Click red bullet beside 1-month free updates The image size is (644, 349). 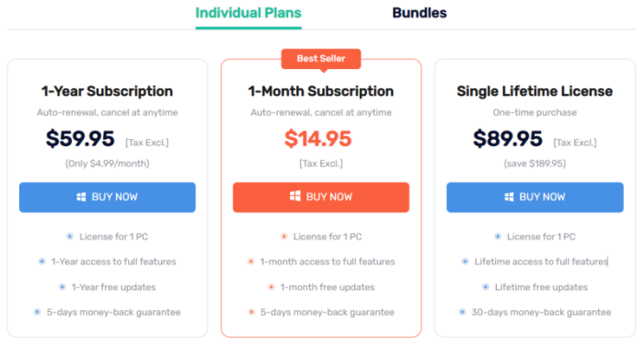[271, 287]
